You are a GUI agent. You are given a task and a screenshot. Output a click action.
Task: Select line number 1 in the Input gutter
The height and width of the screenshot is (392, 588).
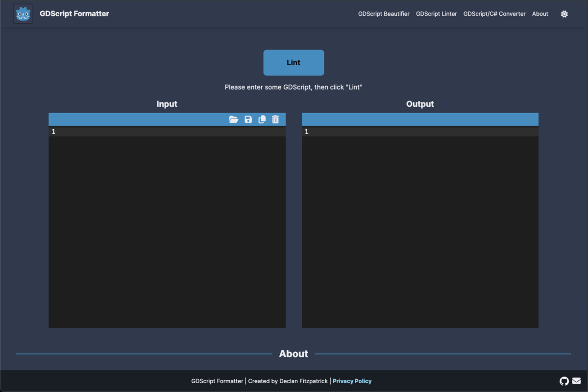[53, 131]
